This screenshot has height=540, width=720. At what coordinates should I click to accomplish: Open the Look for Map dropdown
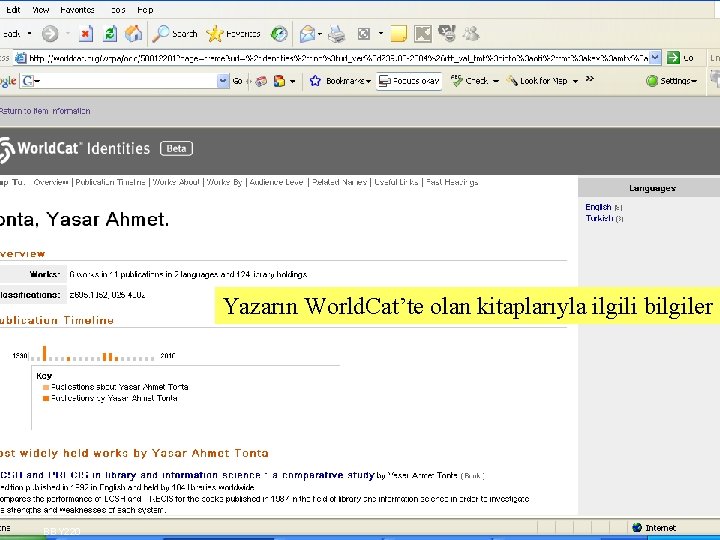(x=542, y=81)
